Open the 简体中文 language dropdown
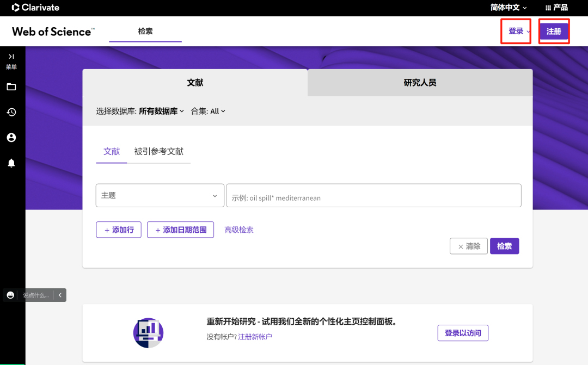Screen dimensions: 588x365 (509, 8)
